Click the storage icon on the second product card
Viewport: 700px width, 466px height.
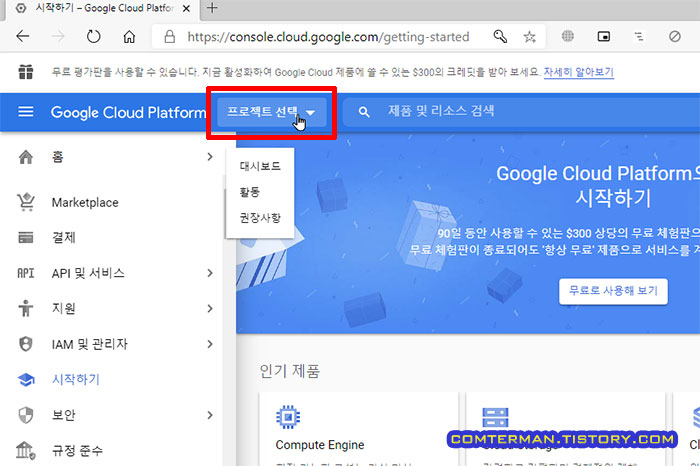(495, 417)
